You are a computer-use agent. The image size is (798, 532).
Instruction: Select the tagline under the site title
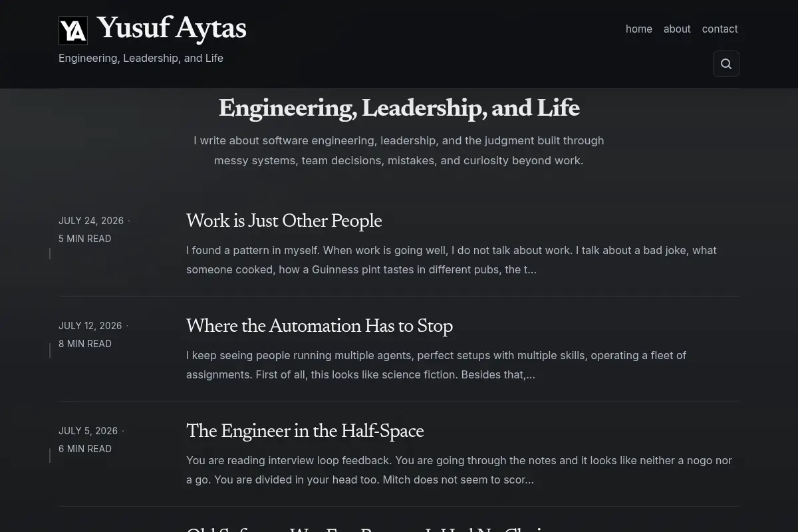tap(141, 59)
